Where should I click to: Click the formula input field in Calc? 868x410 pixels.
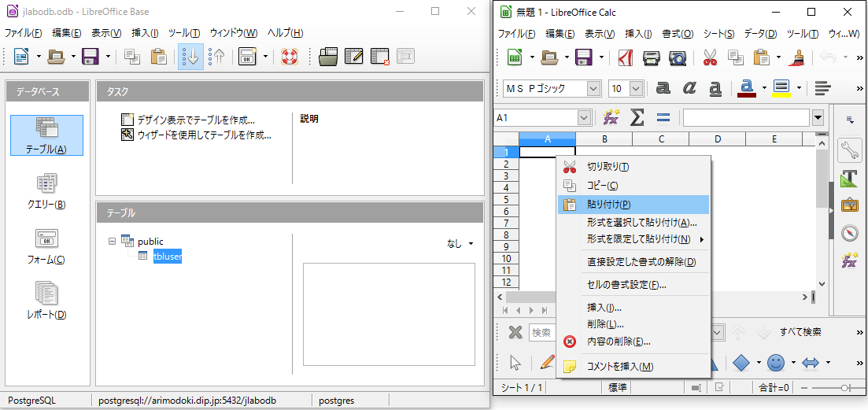[747, 117]
